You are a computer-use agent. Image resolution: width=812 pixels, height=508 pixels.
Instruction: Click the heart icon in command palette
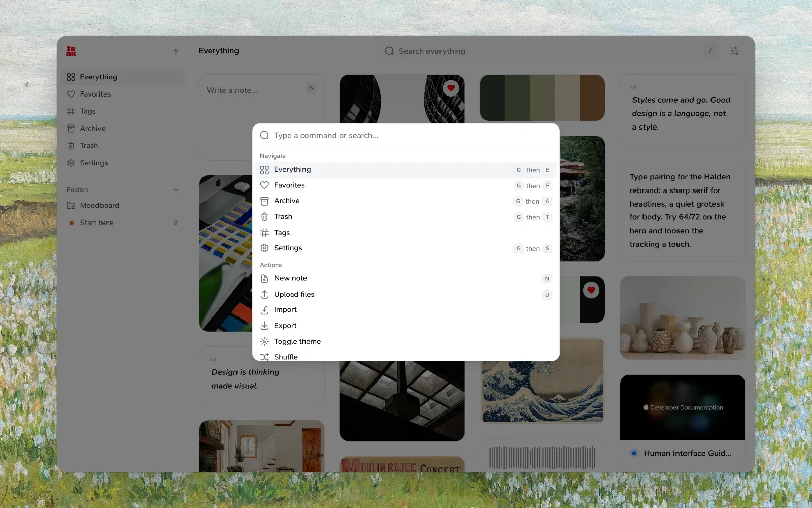pos(264,185)
